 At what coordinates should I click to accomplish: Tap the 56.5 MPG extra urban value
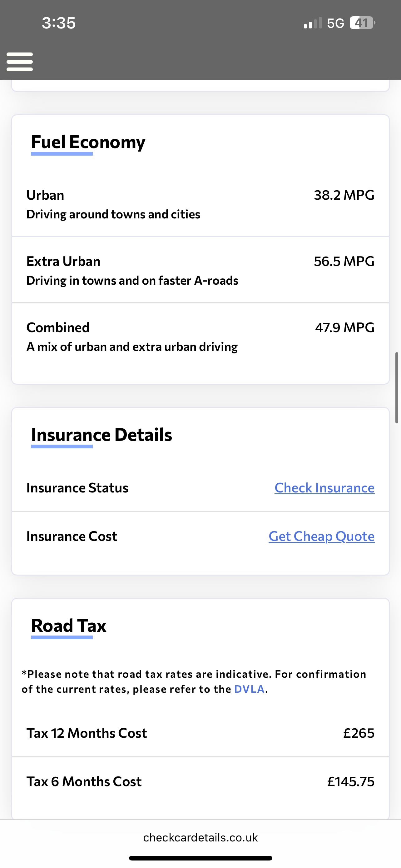(344, 262)
